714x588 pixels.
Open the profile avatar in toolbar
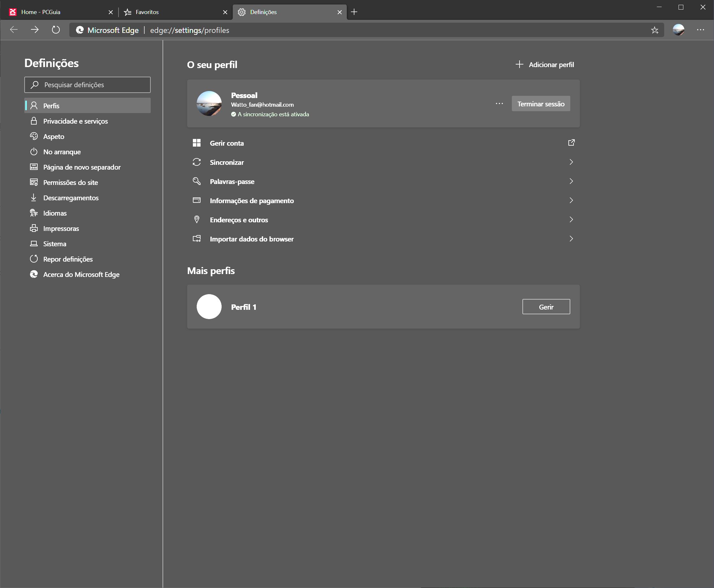tap(679, 30)
